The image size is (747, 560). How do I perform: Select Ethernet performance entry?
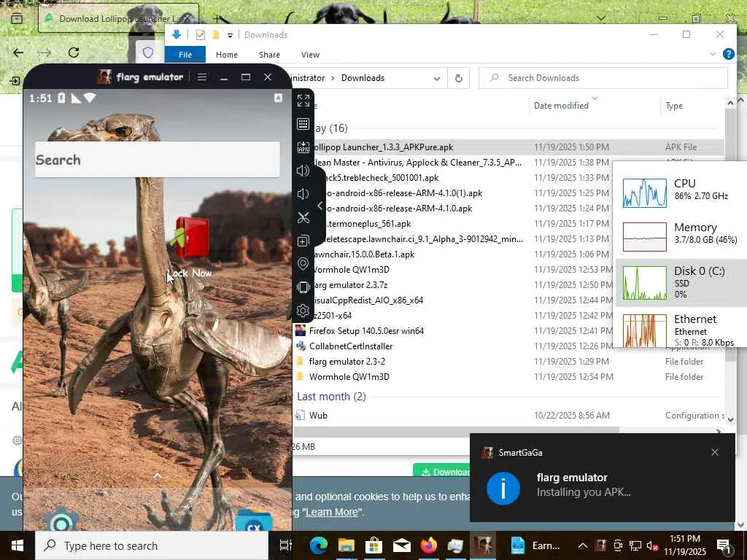tap(681, 330)
